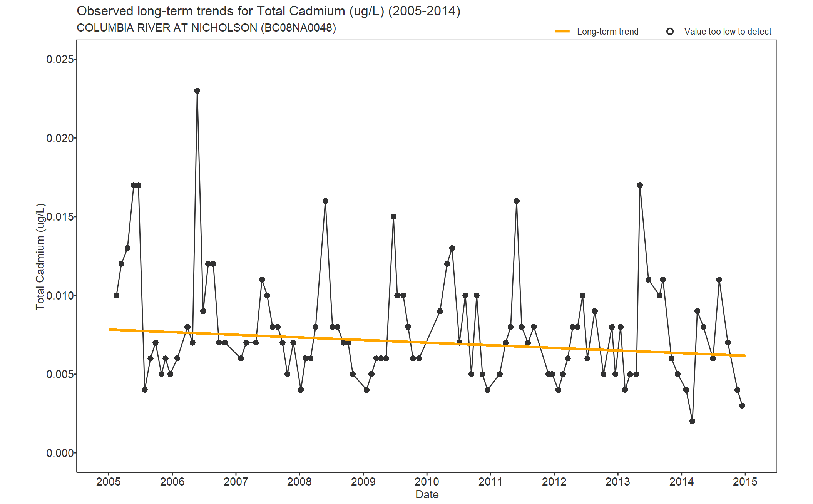Viewport: 813px width, 504px height.
Task: Click the x-axis label 2009
Action: click(x=363, y=482)
